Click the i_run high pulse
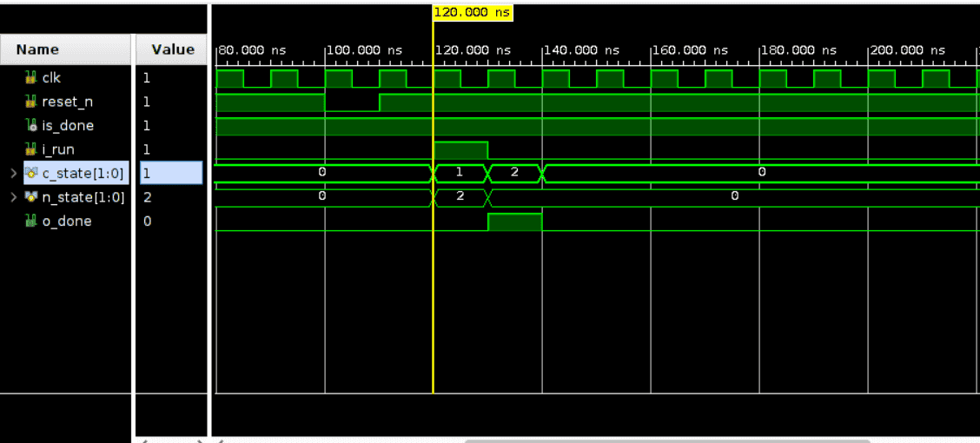 coord(460,150)
